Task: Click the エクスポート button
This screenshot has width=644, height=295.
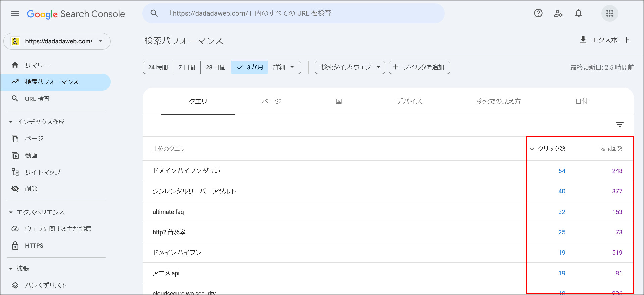Action: 605,40
